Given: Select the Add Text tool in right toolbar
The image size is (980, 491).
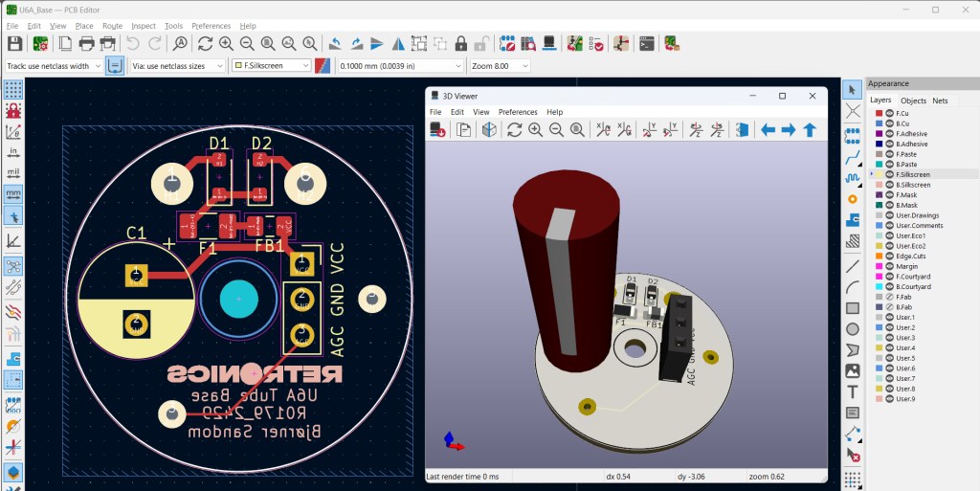Looking at the screenshot, I should point(853,391).
